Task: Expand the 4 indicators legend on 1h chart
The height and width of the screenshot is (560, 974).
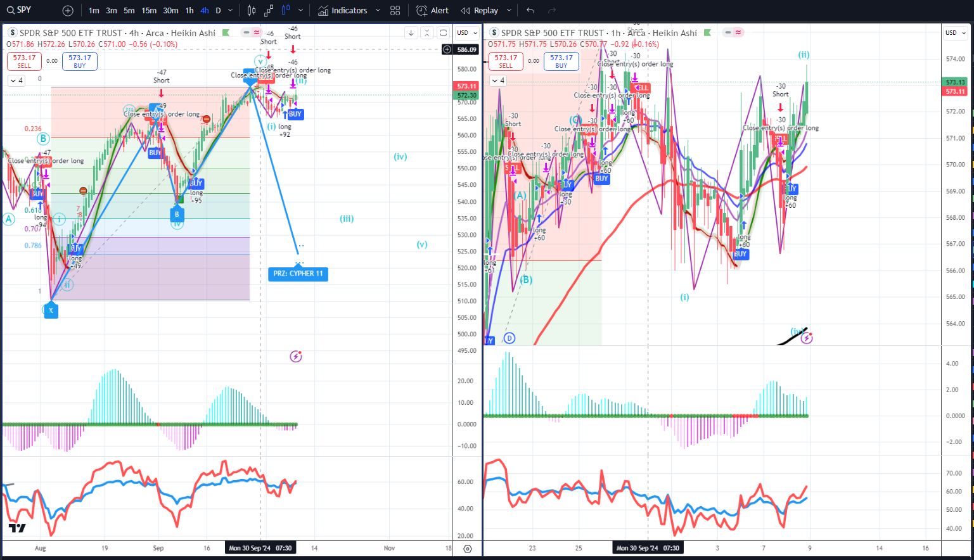Action: tap(498, 80)
